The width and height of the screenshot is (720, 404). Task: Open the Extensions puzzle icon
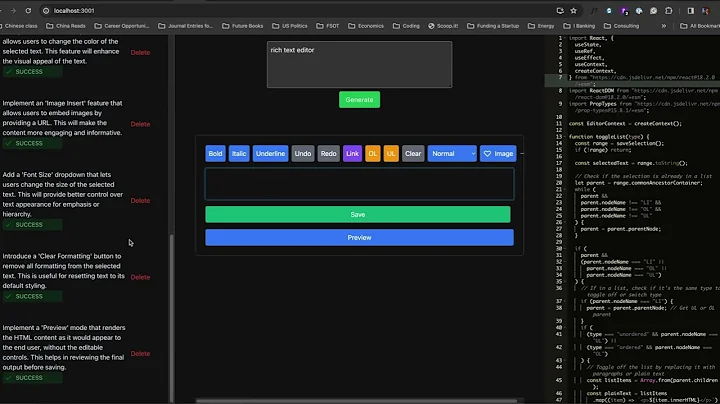coord(669,11)
